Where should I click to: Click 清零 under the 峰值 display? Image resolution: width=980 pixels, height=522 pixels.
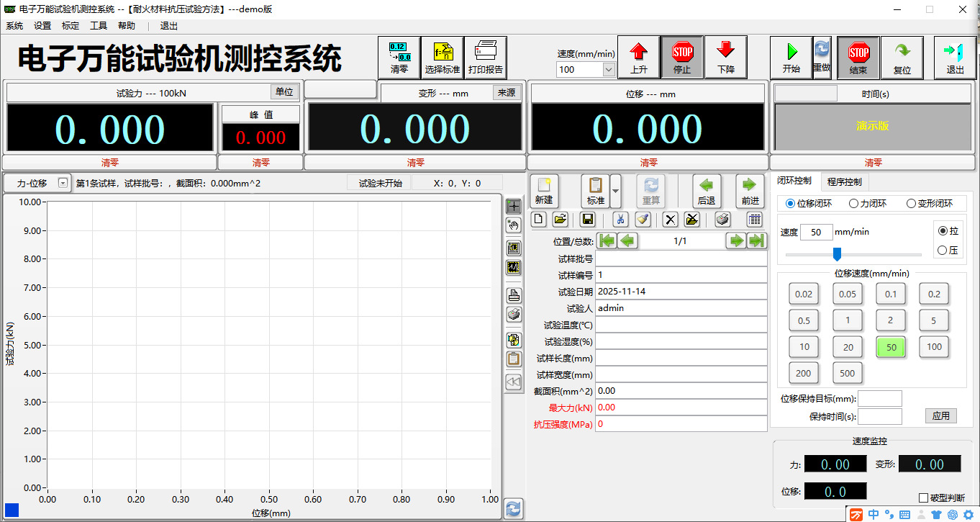pos(260,163)
